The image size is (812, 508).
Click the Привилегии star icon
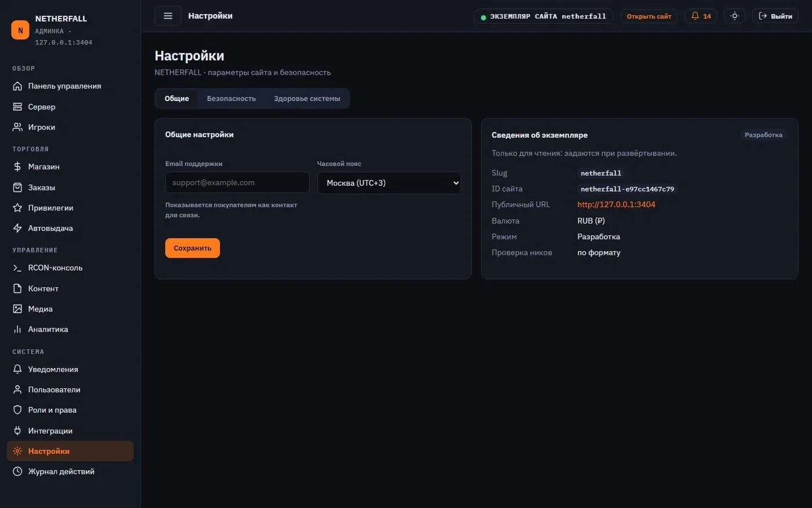pyautogui.click(x=17, y=208)
